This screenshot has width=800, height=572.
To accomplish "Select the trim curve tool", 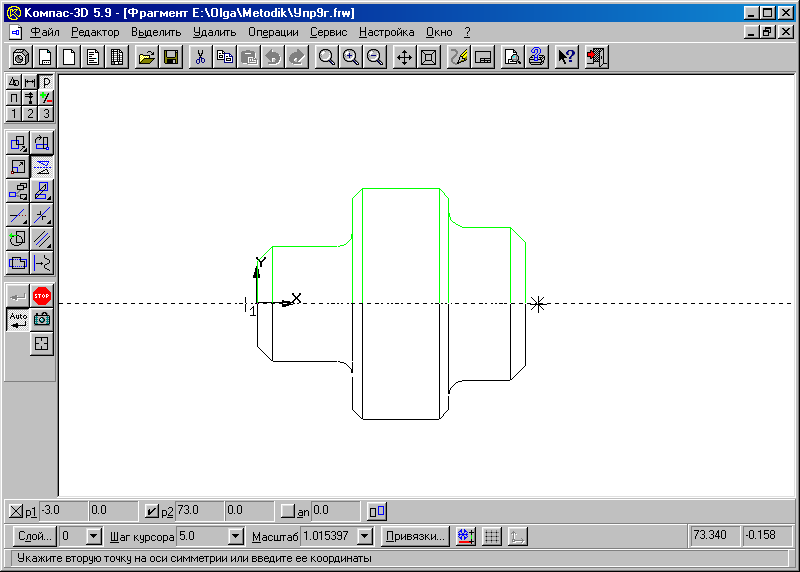I will pos(18,215).
